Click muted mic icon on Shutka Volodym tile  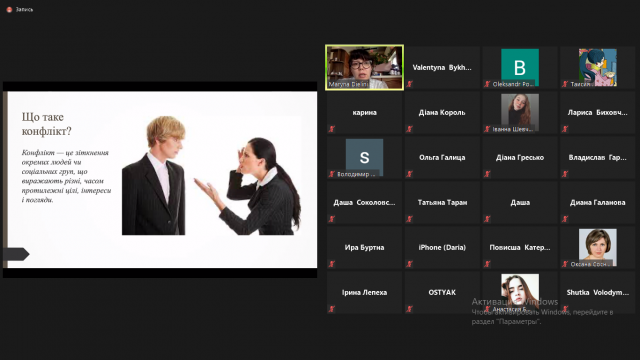[x=565, y=309]
